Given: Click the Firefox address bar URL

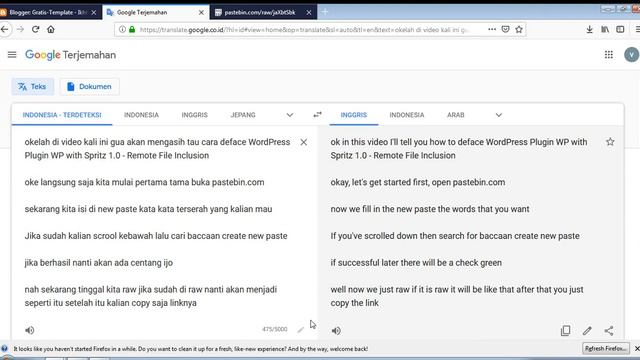Looking at the screenshot, I should (304, 30).
